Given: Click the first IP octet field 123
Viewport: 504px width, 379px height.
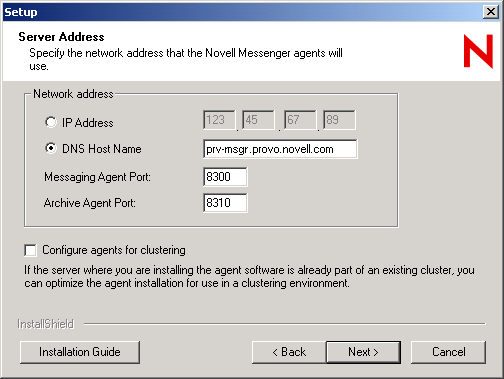Looking at the screenshot, I should click(x=219, y=120).
